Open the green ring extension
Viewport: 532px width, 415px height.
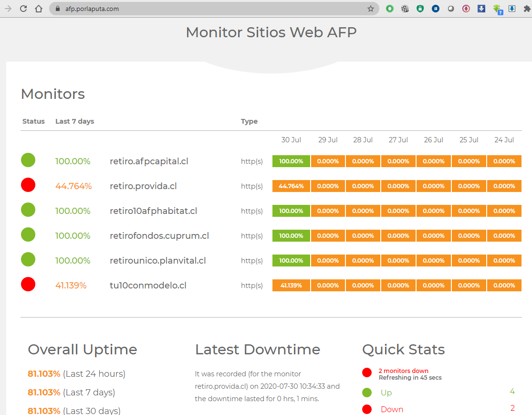tap(390, 9)
